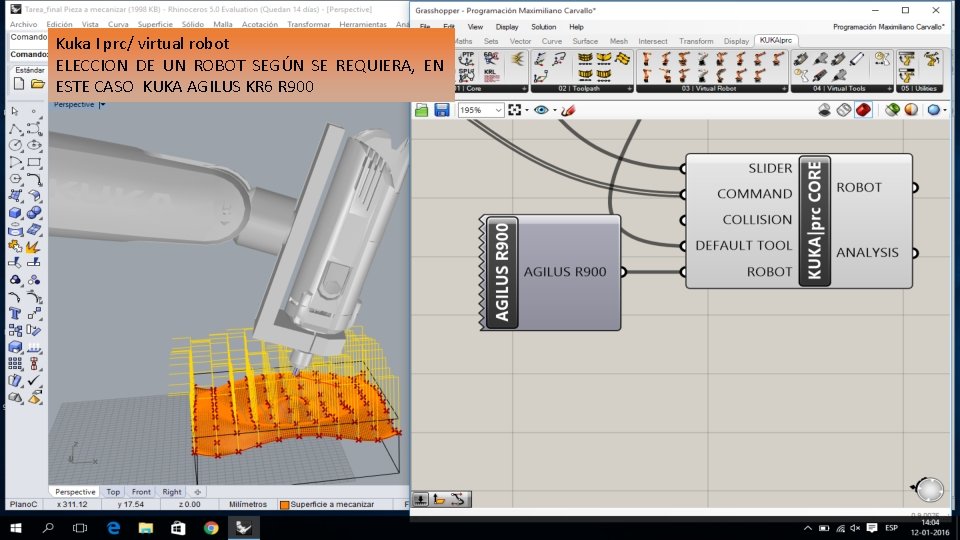
Task: Open Windows Start menu
Action: pyautogui.click(x=16, y=527)
